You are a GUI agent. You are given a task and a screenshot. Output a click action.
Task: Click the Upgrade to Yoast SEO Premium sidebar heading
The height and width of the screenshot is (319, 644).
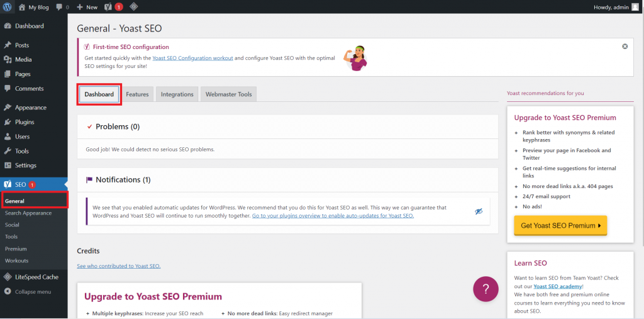(x=565, y=118)
